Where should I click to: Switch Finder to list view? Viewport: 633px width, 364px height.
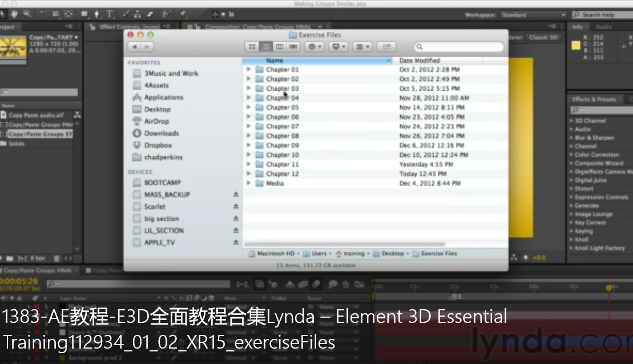click(x=265, y=47)
